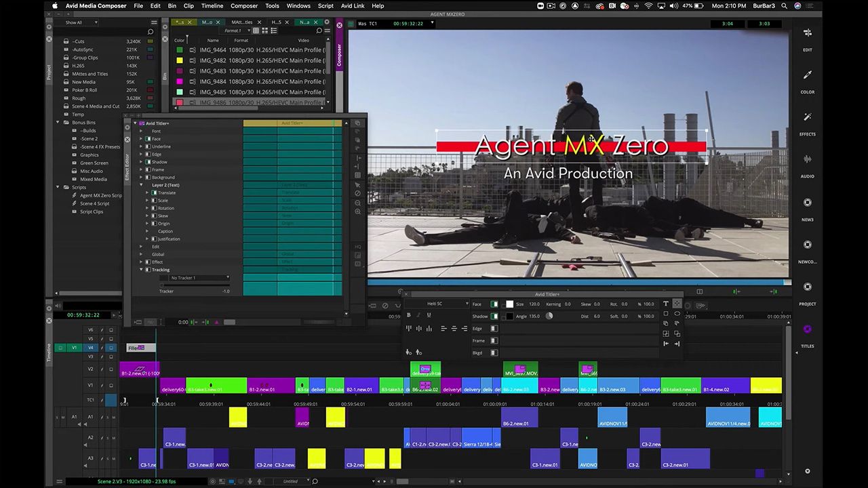Select the Text tool in Avid Titler+
This screenshot has width=868, height=488.
[666, 304]
